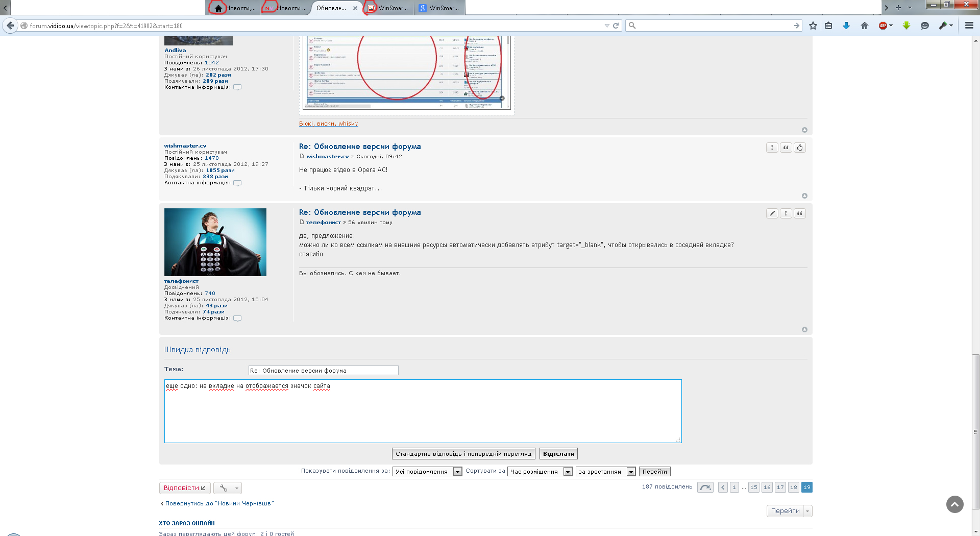Follow the 'Повернутись до Новини Чернівців' link

tap(219, 503)
